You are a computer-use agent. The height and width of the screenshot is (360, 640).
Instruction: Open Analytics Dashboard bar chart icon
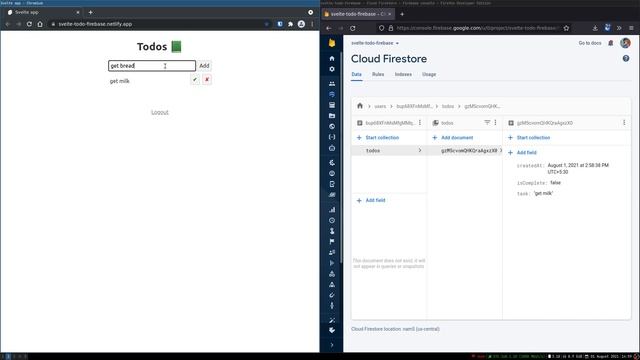pos(332,210)
